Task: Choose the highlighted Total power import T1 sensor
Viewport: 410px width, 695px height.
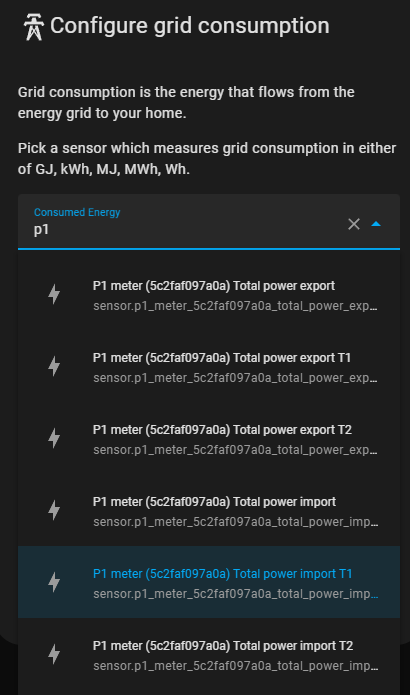Action: coord(209,582)
